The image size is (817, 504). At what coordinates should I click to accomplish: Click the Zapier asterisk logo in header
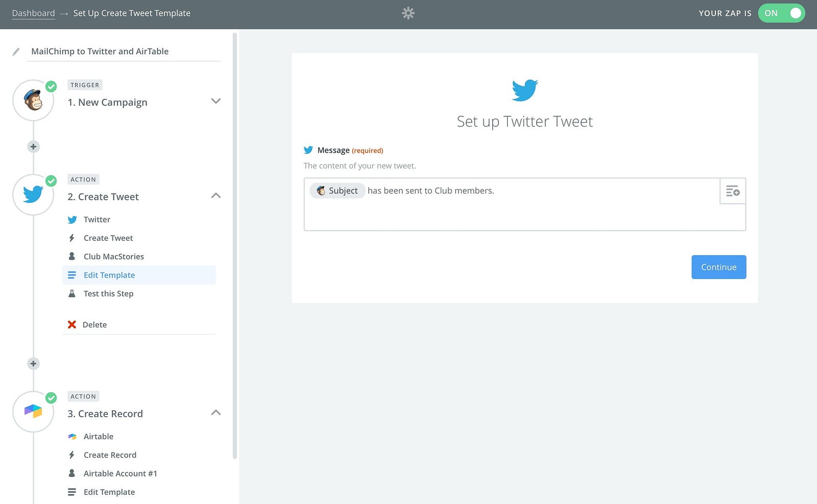point(408,13)
